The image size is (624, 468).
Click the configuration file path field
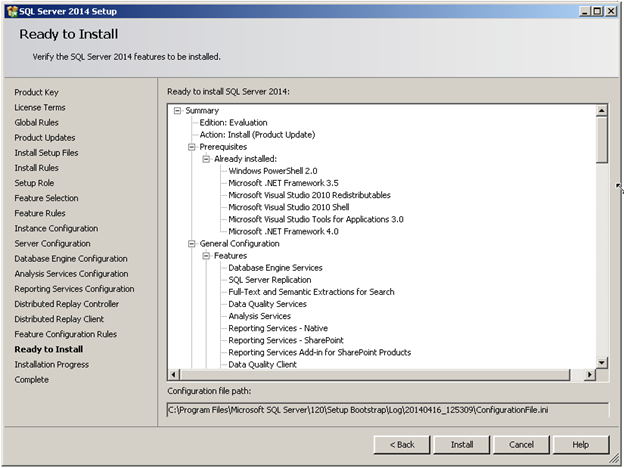point(388,410)
